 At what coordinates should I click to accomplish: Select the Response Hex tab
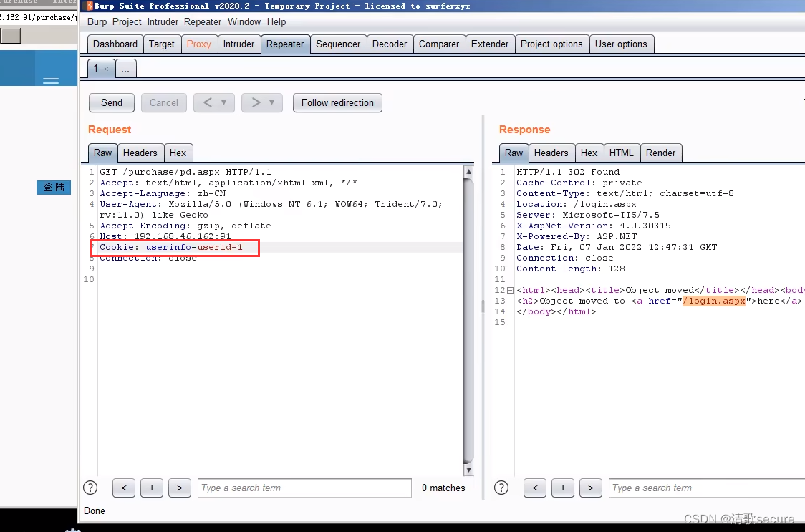tap(589, 153)
